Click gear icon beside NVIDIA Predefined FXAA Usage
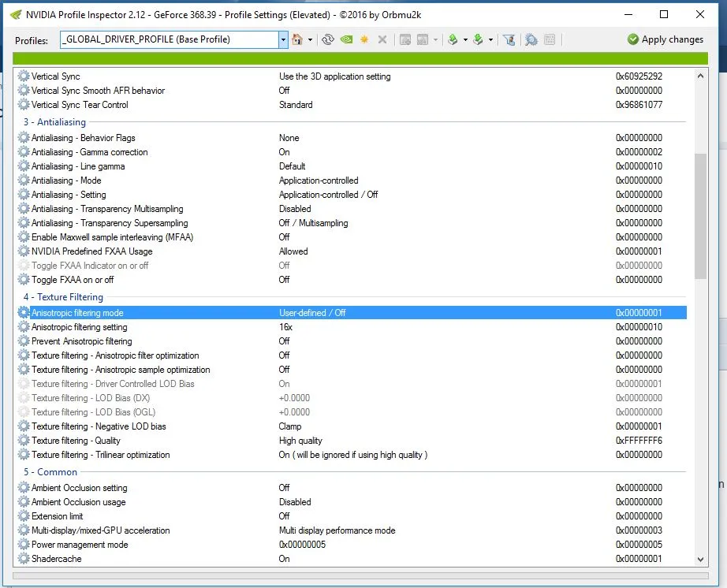Screen dimensions: 727x588 (x=24, y=251)
